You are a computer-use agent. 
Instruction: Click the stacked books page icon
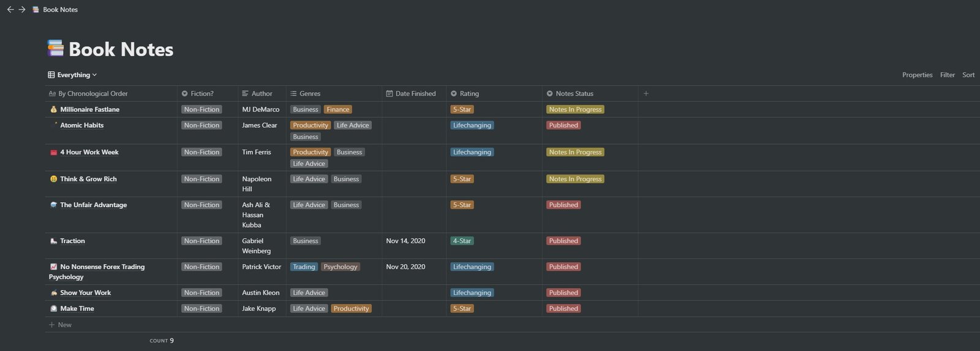[55, 48]
